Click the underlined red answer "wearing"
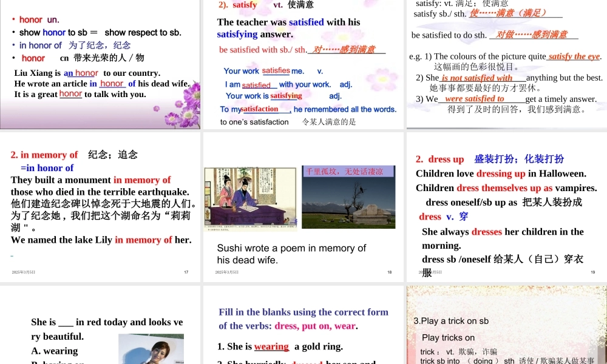Viewport: 607px width, 364px height. pos(271,347)
